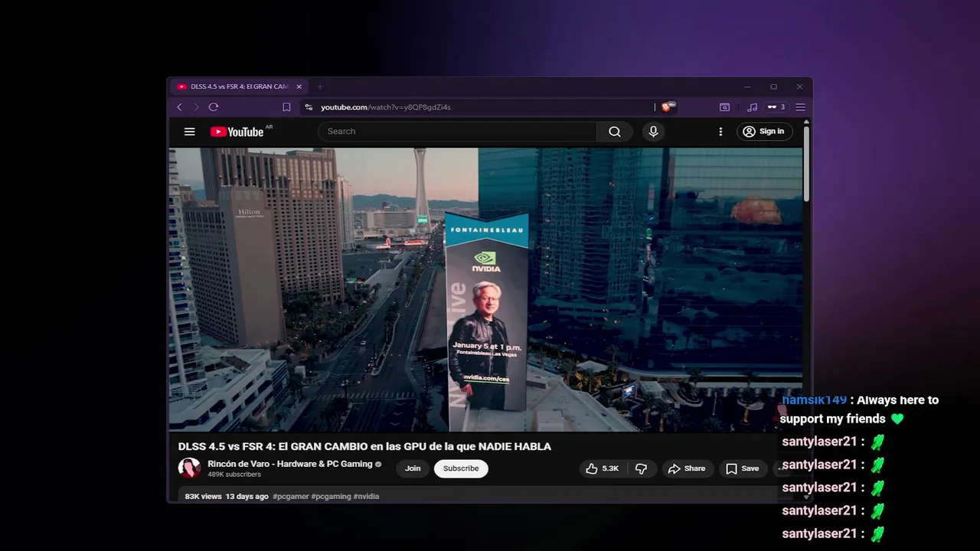The height and width of the screenshot is (551, 980).
Task: Click hamsik149 chat username in overlay
Action: [815, 400]
